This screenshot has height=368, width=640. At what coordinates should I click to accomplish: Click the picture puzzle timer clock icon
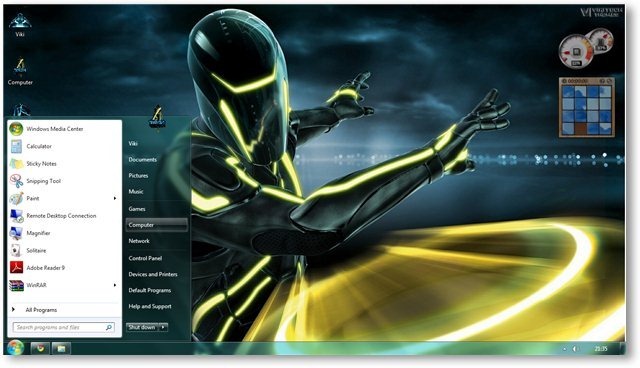pos(564,81)
